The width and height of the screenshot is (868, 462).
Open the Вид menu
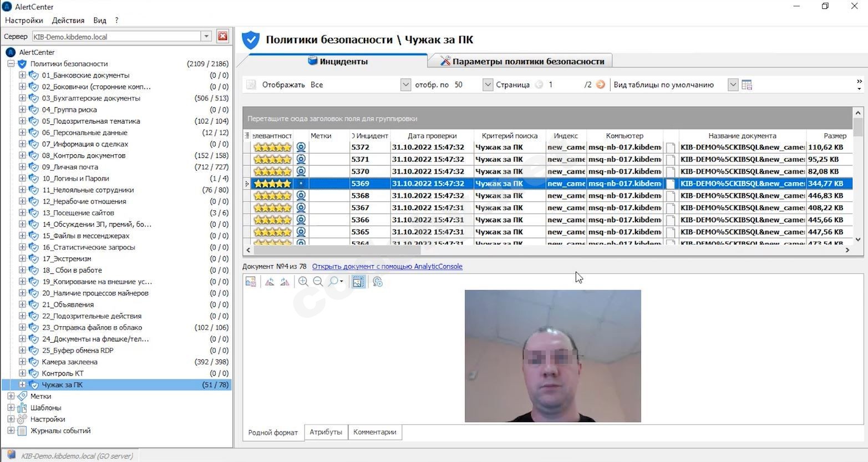[100, 20]
